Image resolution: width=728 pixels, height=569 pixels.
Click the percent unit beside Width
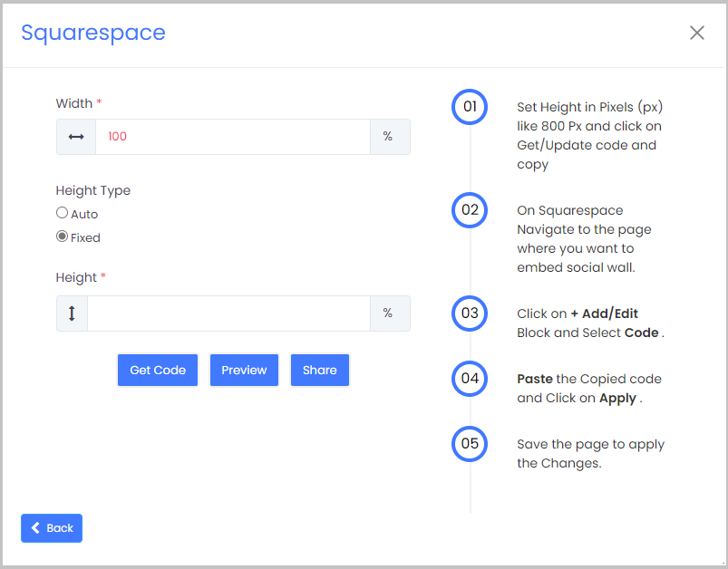click(388, 137)
